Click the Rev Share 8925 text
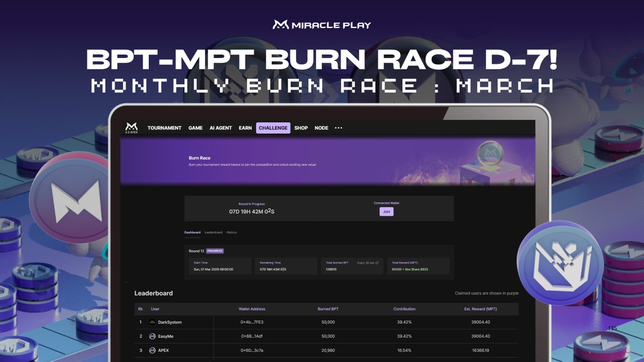The image size is (644, 362). [418, 269]
